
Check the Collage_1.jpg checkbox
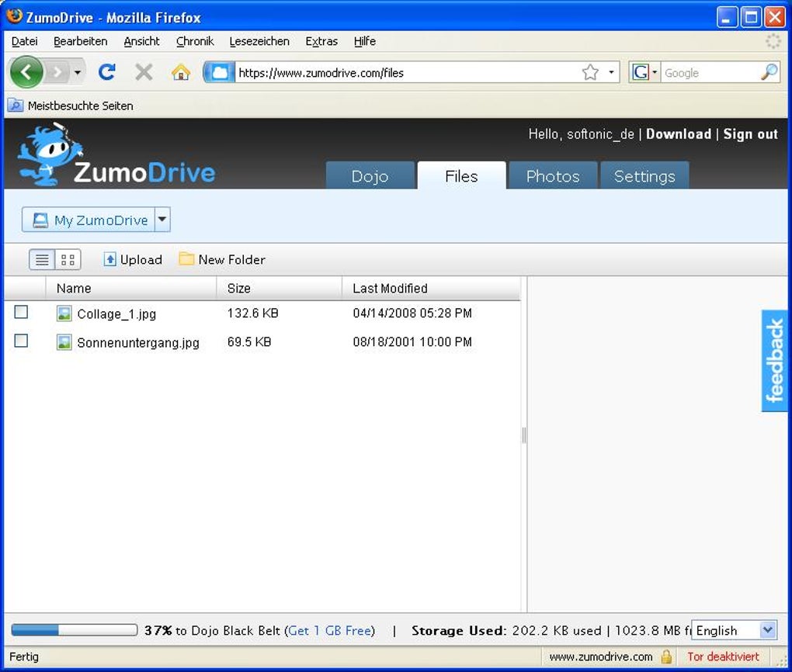click(21, 312)
